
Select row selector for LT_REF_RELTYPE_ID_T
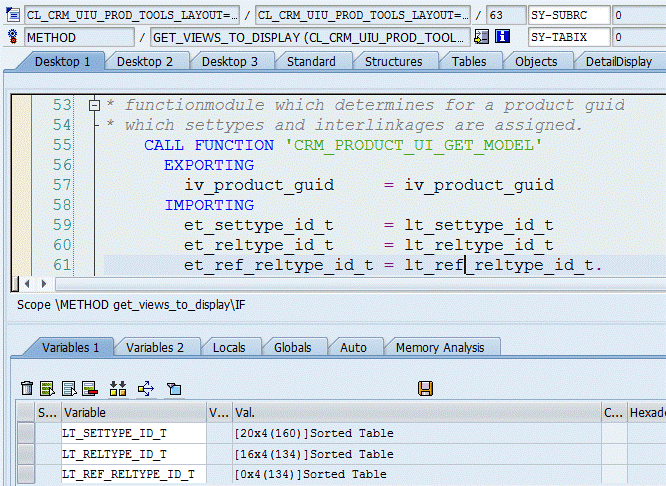[x=26, y=474]
